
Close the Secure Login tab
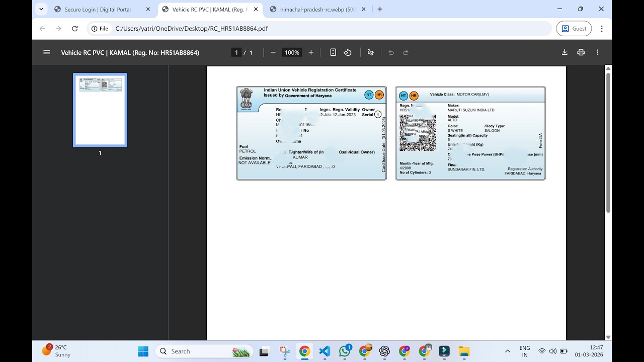pos(148,9)
